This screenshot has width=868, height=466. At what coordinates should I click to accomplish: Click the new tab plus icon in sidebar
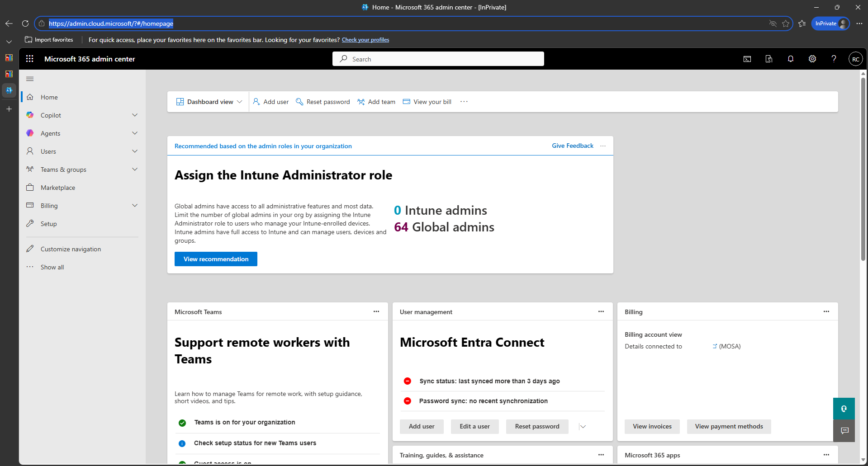[x=9, y=109]
